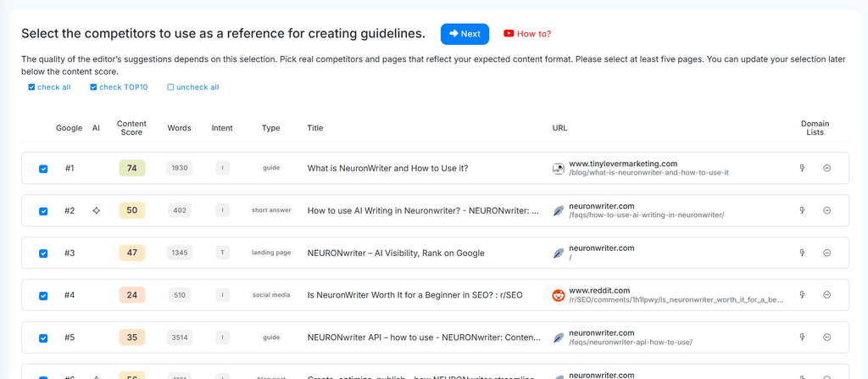Select the 'uncheck all' option

193,87
